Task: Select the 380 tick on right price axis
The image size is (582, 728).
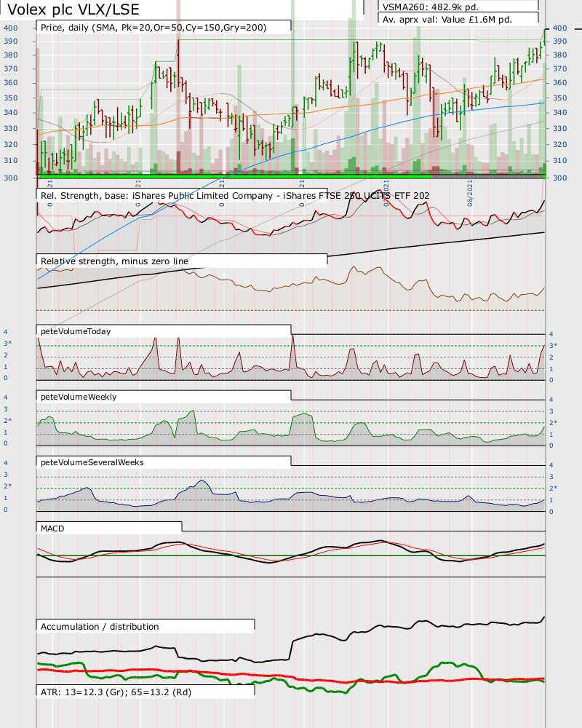Action: [559, 55]
